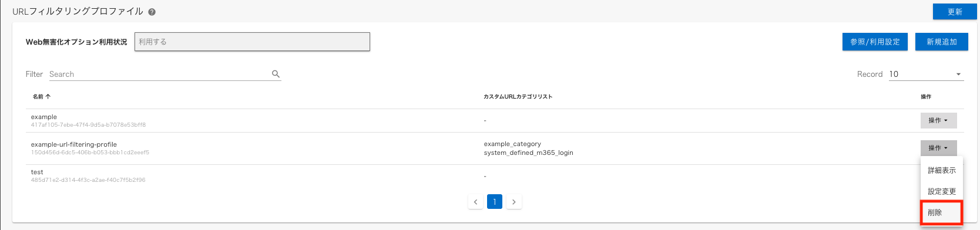Open 操作 dropdown for example row
The width and height of the screenshot is (980, 230).
coord(938,120)
